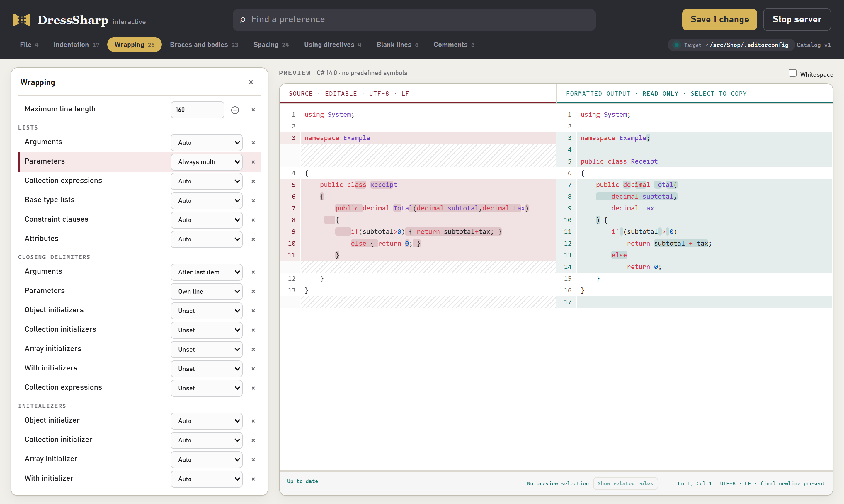This screenshot has width=844, height=504.
Task: Click the search magnifier icon
Action: [242, 20]
